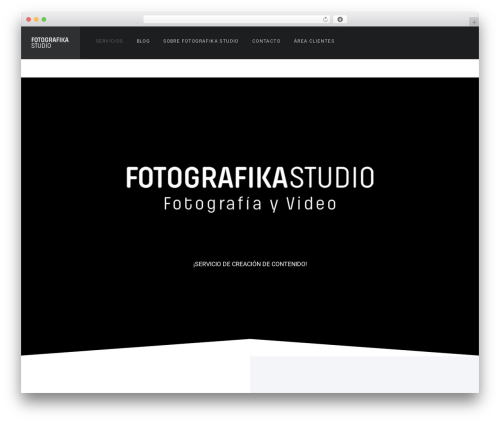Minimize window using yellow button
The width and height of the screenshot is (500, 423).
click(36, 19)
